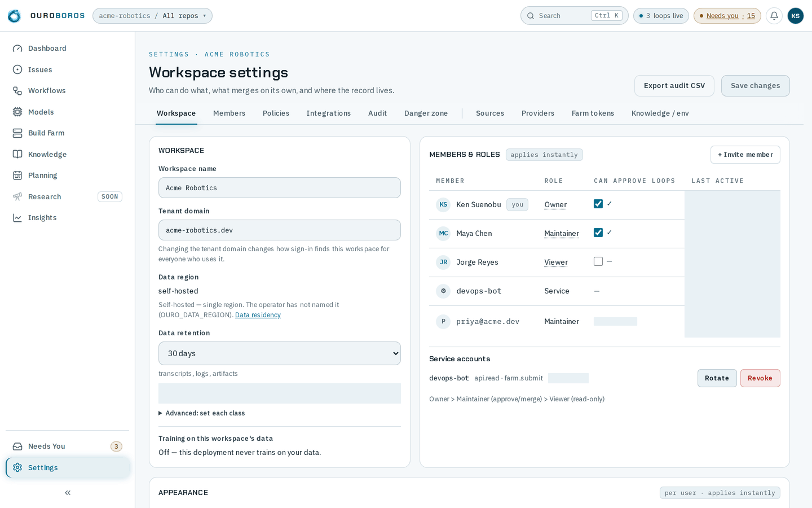Collapse the sidebar with double chevron
812x508 pixels.
tap(68, 493)
